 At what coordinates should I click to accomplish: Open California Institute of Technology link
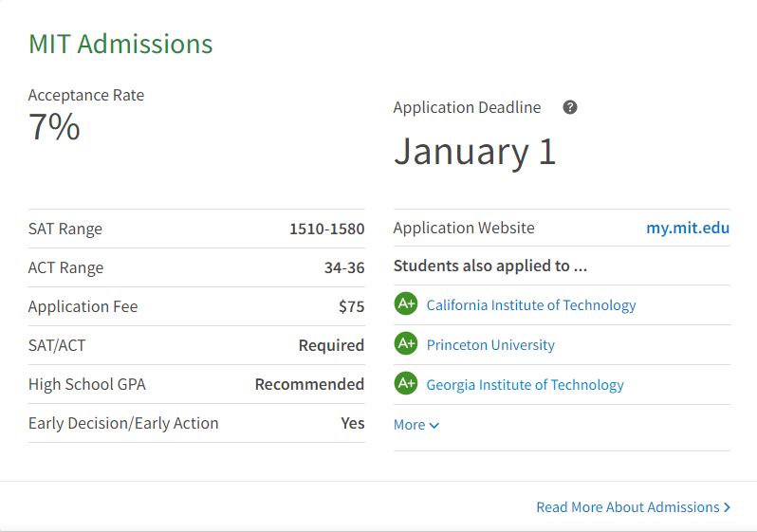pyautogui.click(x=531, y=305)
